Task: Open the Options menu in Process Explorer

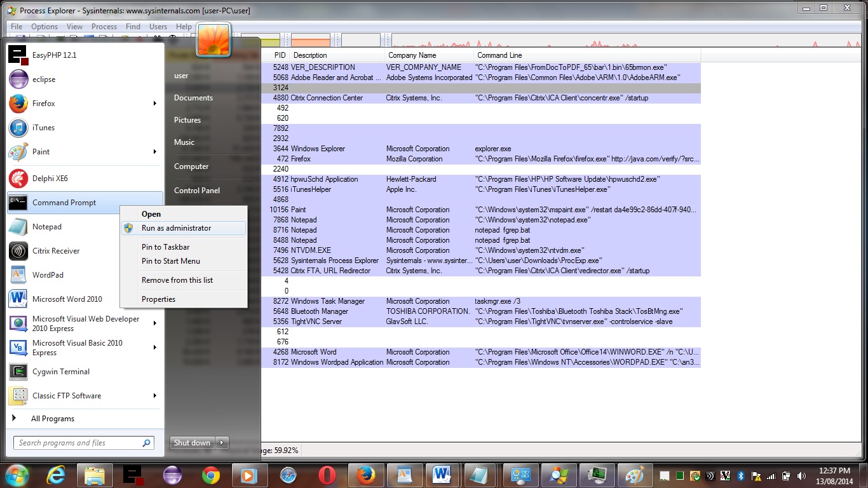Action: 44,27
